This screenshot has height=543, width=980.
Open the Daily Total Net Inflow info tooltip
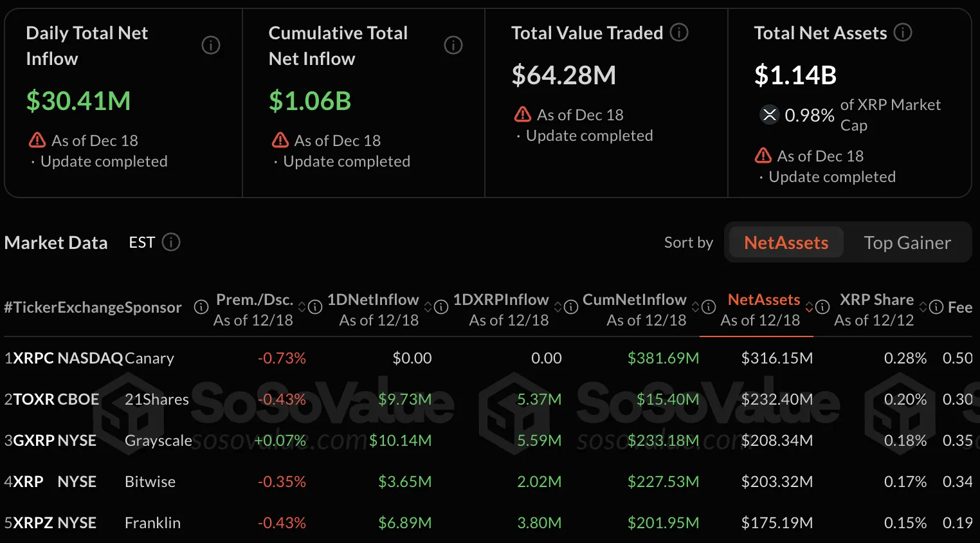point(211,45)
